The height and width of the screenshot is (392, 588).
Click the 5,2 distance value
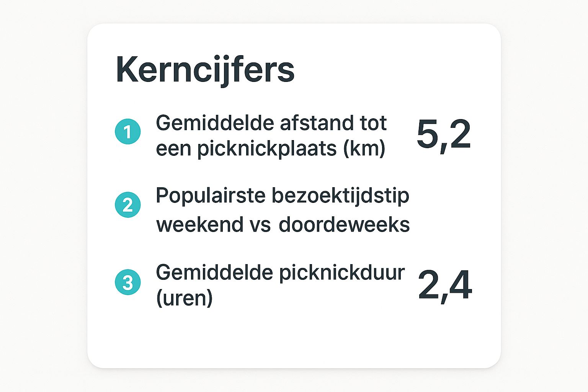(444, 136)
